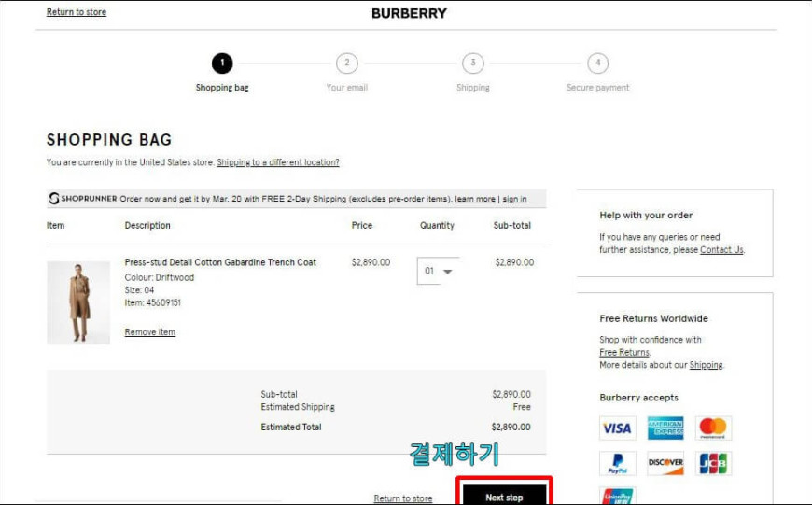
Task: Click the Burberry logo in the header
Action: click(x=409, y=13)
